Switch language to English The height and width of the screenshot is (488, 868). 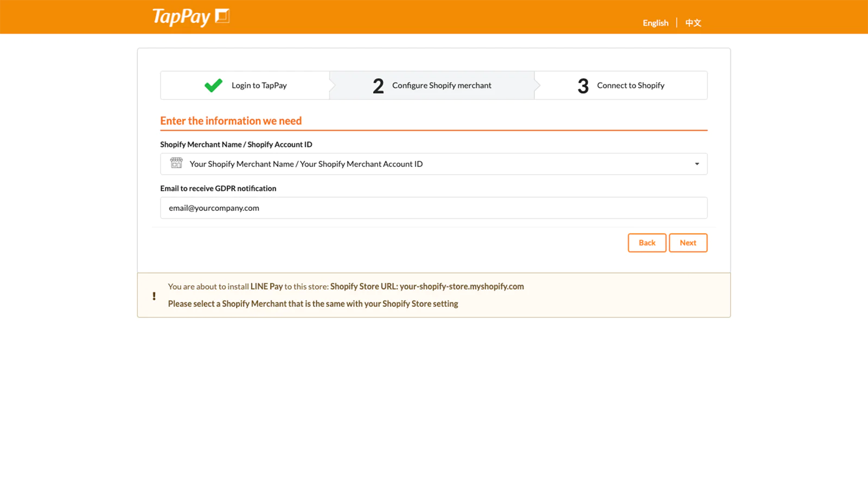pyautogui.click(x=655, y=23)
